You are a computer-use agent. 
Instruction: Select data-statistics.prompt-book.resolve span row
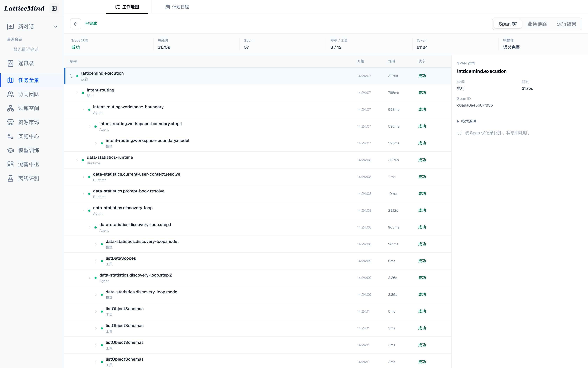[x=258, y=194]
